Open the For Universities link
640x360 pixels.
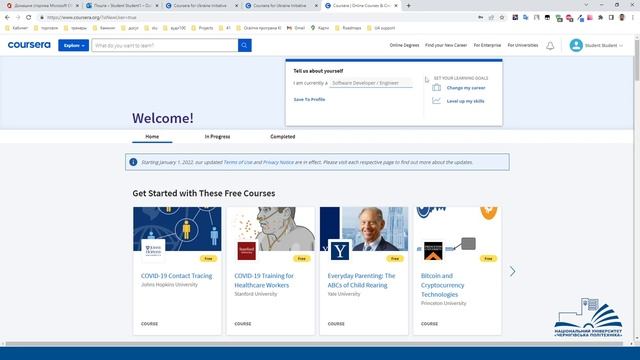[522, 45]
